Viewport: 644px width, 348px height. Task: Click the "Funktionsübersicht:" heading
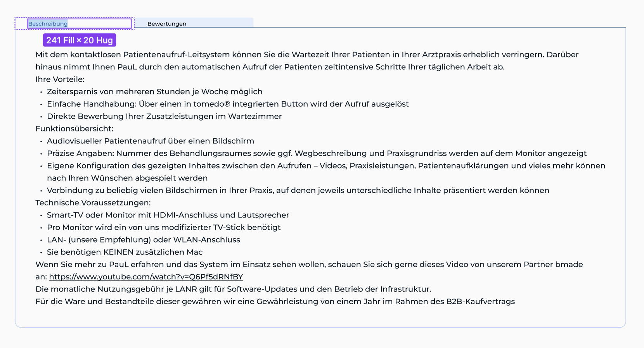click(x=74, y=129)
